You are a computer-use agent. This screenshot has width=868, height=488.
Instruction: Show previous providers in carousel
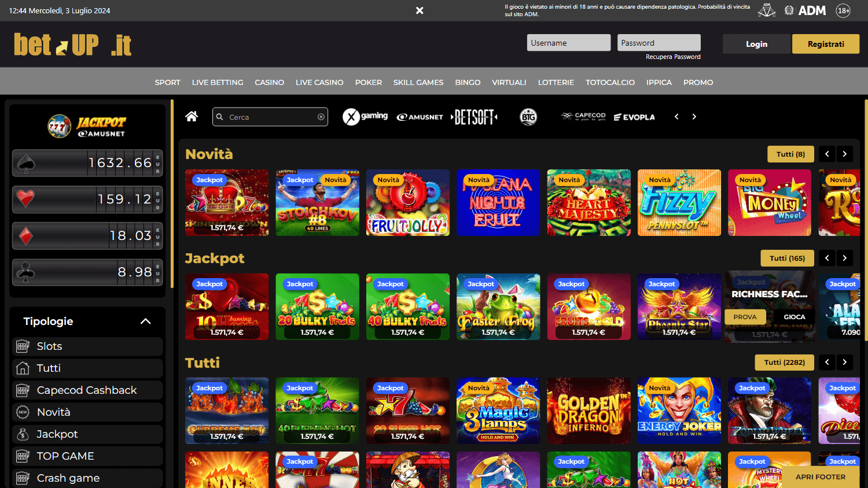676,117
